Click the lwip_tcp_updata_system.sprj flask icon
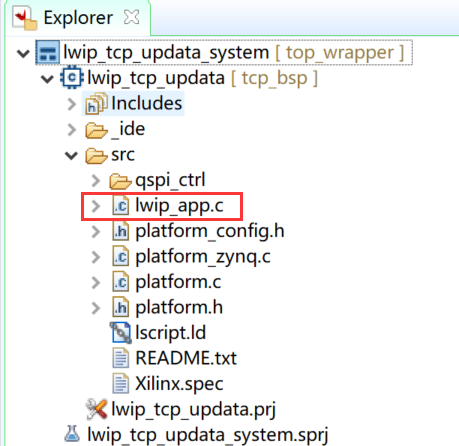459x446 pixels. point(72,434)
